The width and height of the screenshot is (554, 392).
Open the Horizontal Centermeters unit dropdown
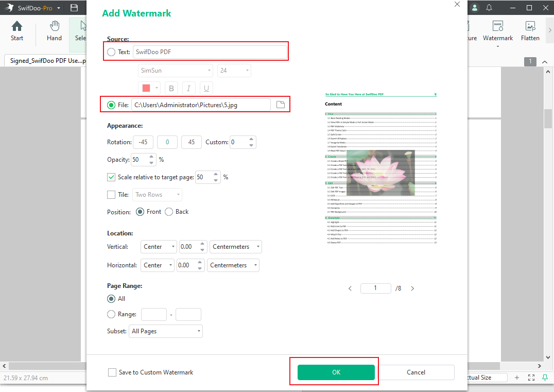(x=233, y=265)
